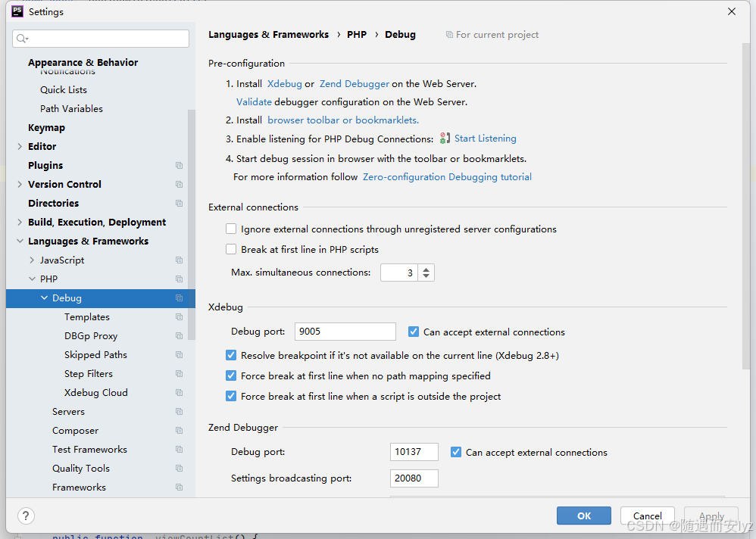Enable Break at first line in PHP scripts
The height and width of the screenshot is (539, 756).
231,249
